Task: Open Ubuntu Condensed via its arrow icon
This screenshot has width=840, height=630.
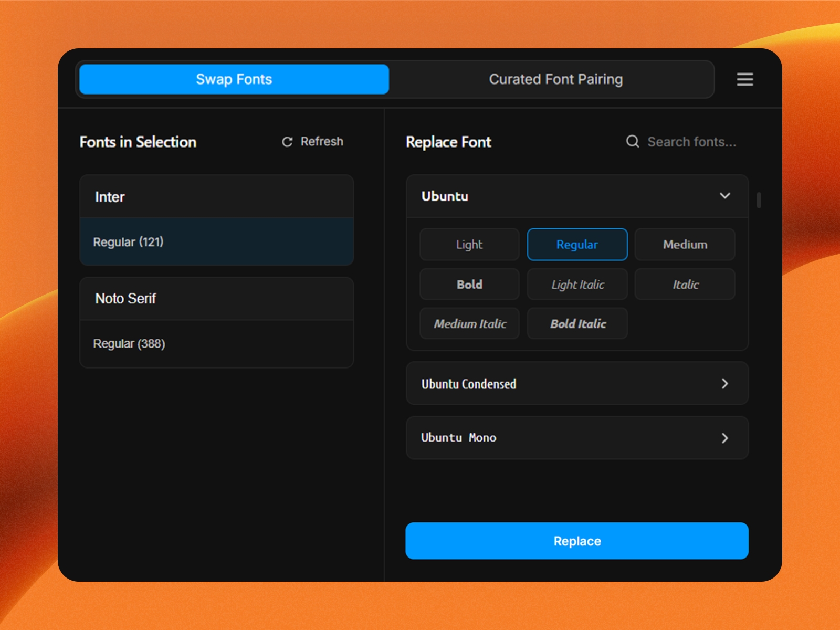Action: [725, 384]
